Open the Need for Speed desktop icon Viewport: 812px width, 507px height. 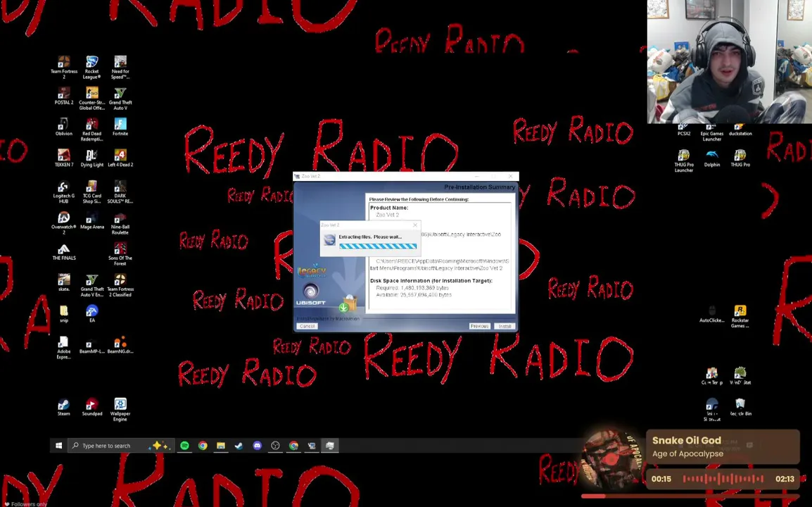(120, 68)
